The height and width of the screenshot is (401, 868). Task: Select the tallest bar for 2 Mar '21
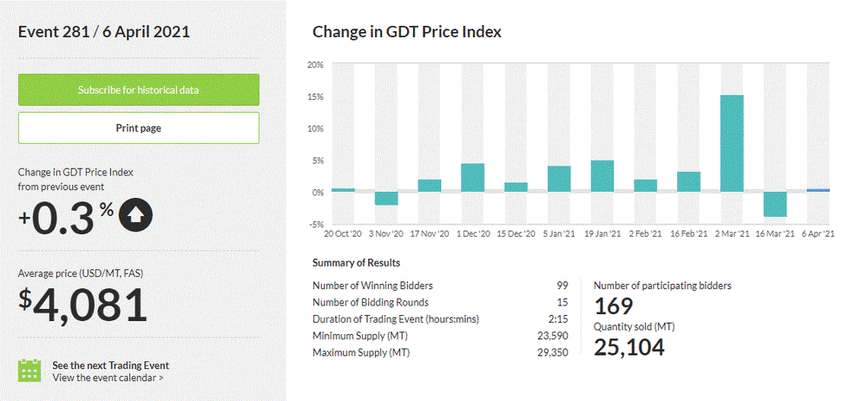(732, 143)
